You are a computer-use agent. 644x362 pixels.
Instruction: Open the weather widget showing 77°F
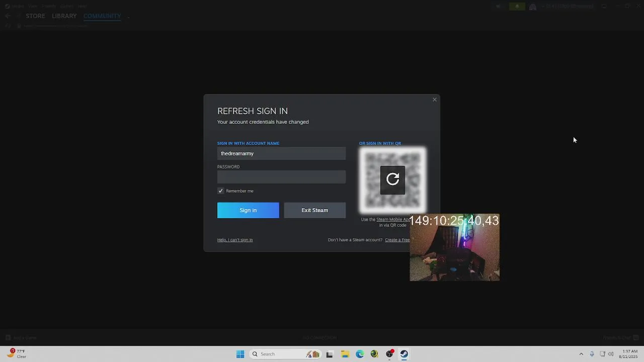pyautogui.click(x=16, y=354)
